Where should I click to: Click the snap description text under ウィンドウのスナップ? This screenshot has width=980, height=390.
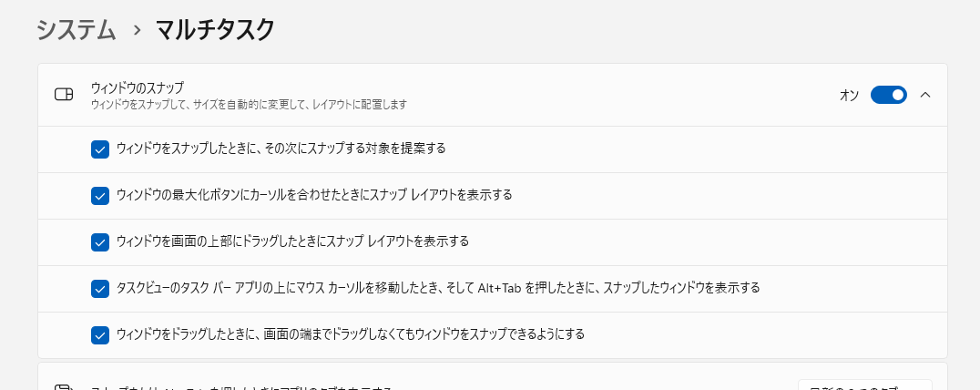(x=248, y=105)
